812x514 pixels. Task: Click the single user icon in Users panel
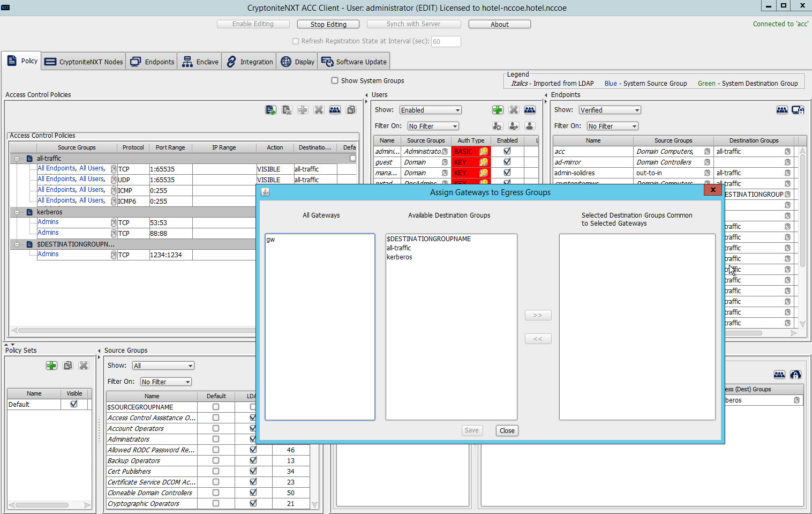pyautogui.click(x=530, y=126)
